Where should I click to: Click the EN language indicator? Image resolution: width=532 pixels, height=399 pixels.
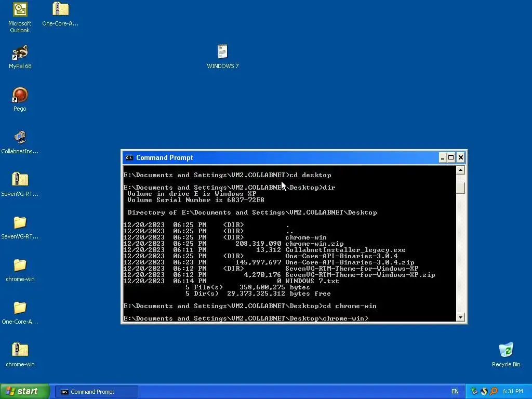click(x=455, y=392)
